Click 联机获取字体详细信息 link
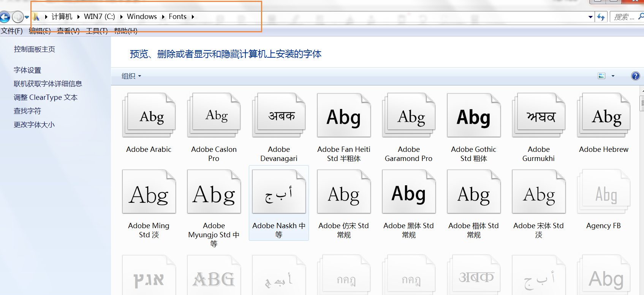This screenshot has height=295, width=644. click(48, 84)
